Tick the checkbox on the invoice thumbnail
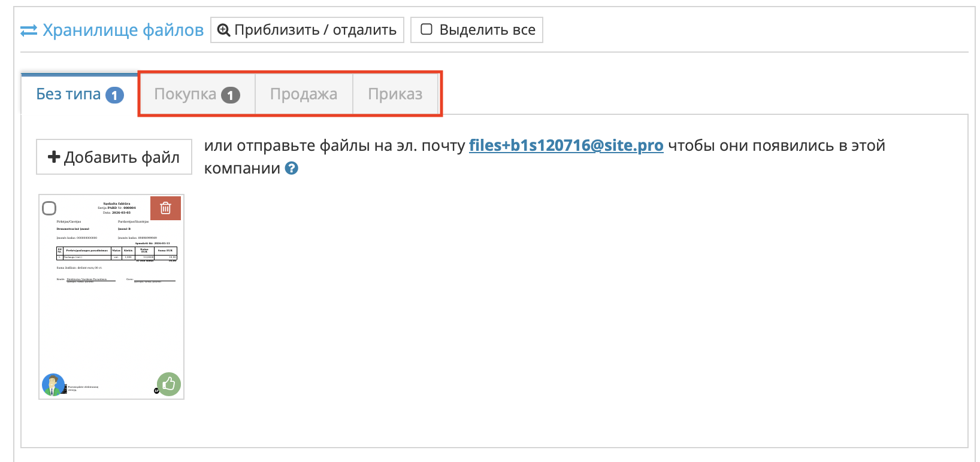 click(x=49, y=208)
